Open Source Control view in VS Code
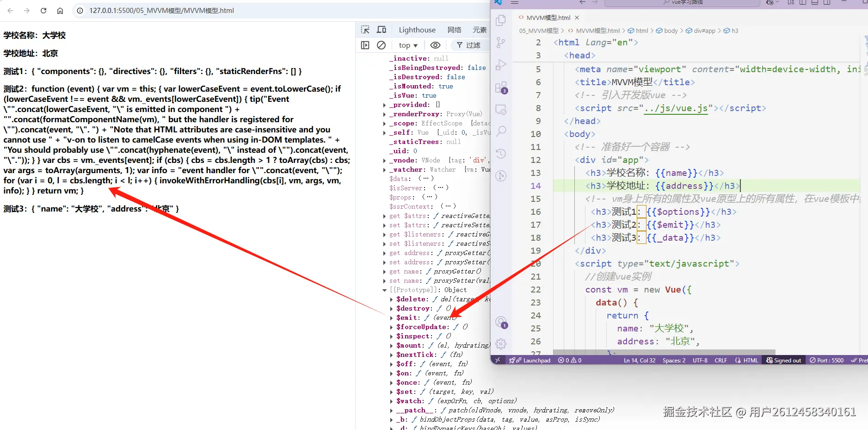Viewport: 868px width, 430px height. tap(501, 43)
